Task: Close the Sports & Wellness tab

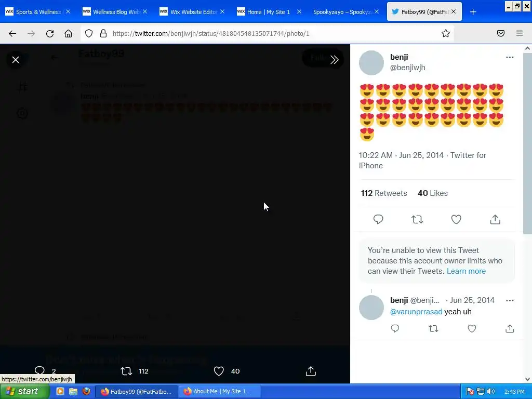Action: [x=68, y=11]
